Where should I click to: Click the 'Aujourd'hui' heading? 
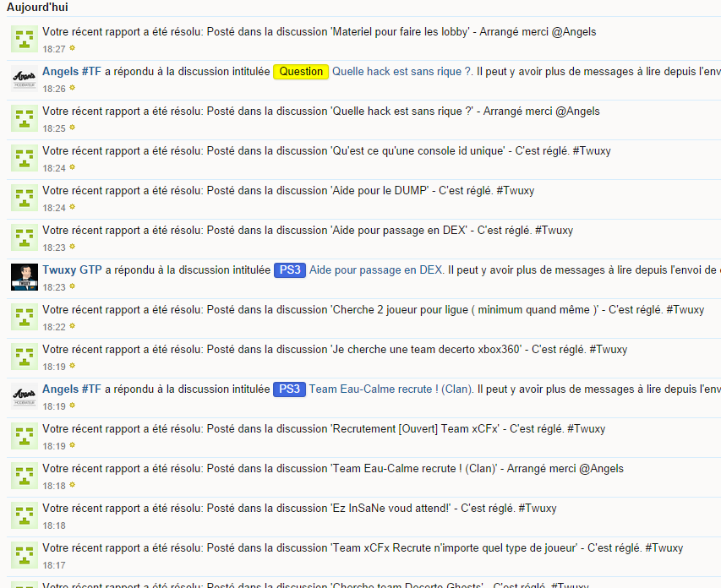tap(37, 7)
